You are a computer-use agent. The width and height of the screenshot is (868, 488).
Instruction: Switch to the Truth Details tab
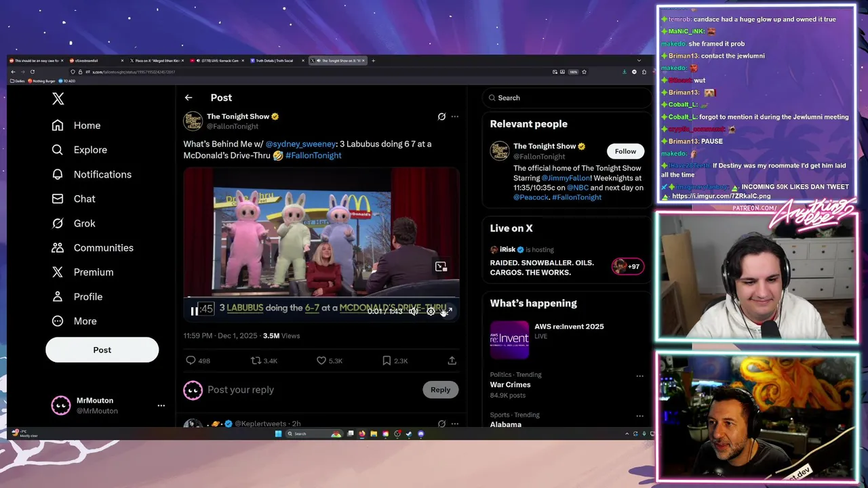pyautogui.click(x=277, y=60)
